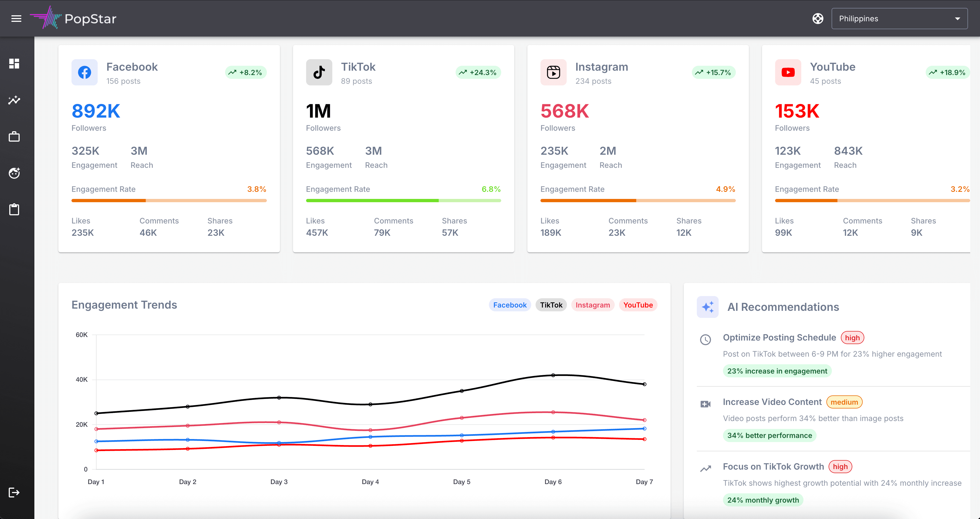The image size is (980, 519).
Task: Click TikTok 57K shares value
Action: click(x=450, y=232)
